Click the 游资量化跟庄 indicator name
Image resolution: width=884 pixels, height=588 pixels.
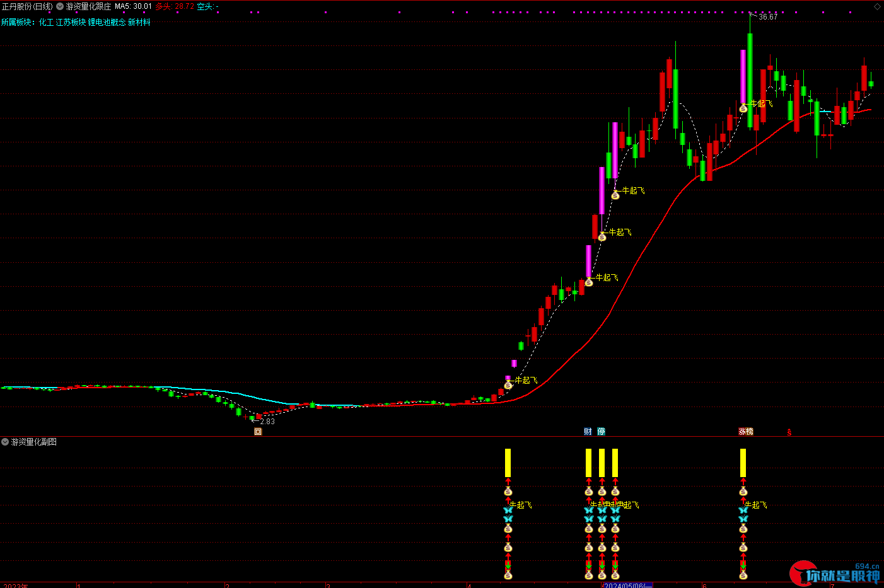pos(88,6)
